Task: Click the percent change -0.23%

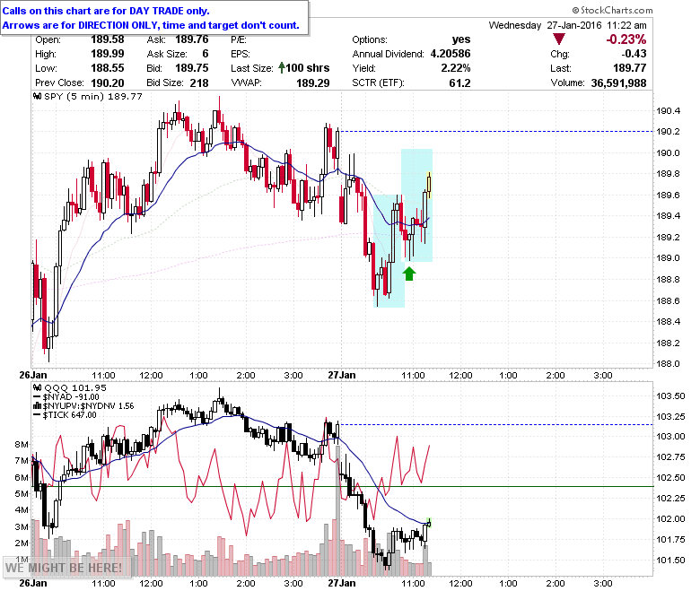Action: click(626, 39)
